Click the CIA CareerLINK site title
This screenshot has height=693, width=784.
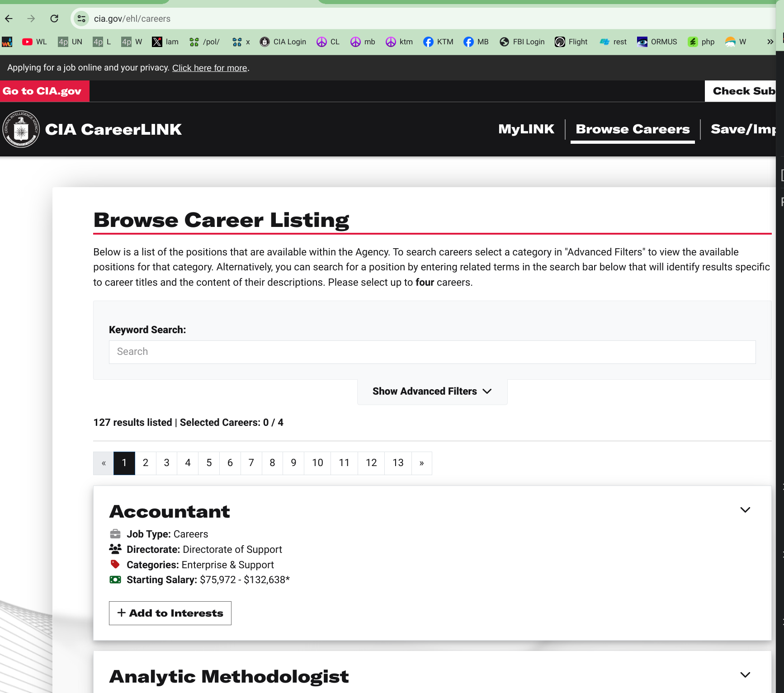point(113,129)
